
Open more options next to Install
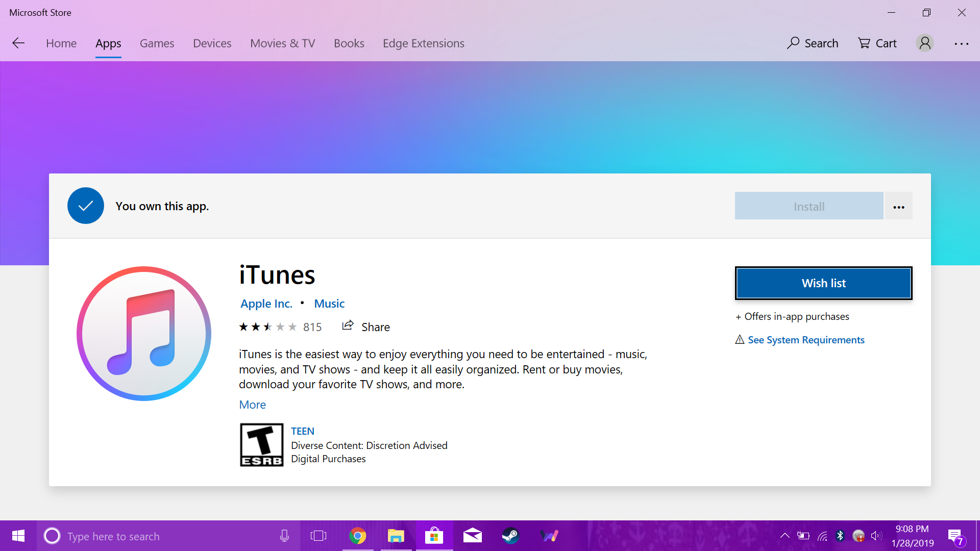(x=899, y=206)
